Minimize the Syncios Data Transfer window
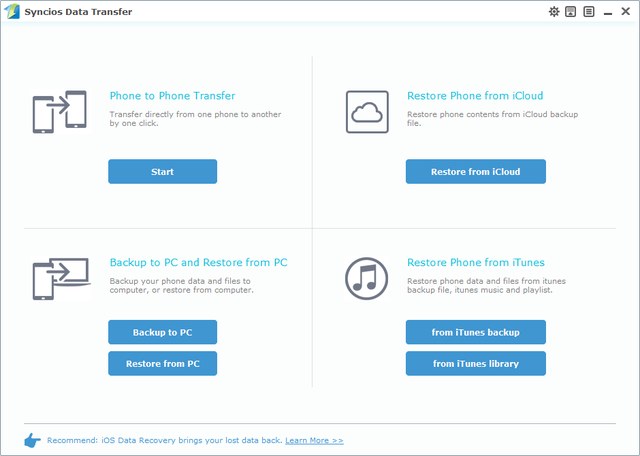The height and width of the screenshot is (456, 640). [606, 12]
